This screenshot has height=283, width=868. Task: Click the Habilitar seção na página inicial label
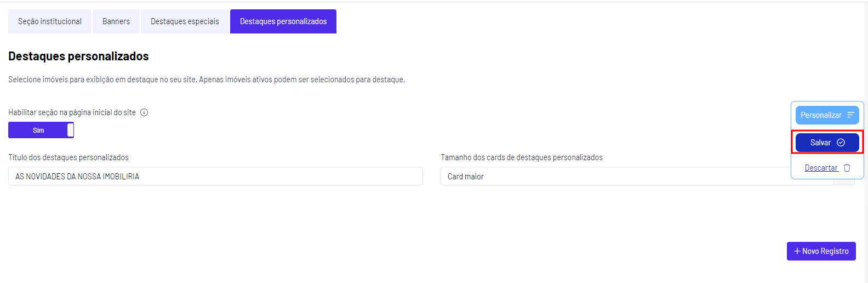pyautogui.click(x=72, y=112)
